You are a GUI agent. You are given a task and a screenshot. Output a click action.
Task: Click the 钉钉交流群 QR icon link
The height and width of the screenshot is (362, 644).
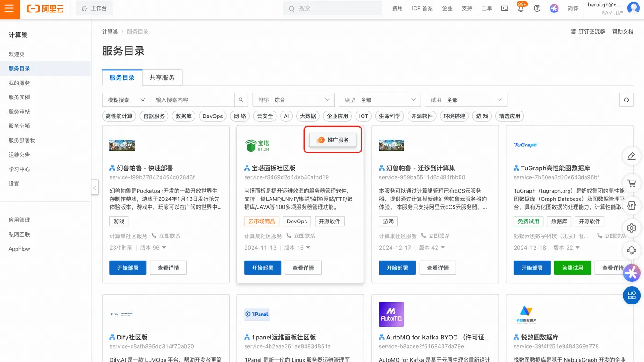click(588, 32)
